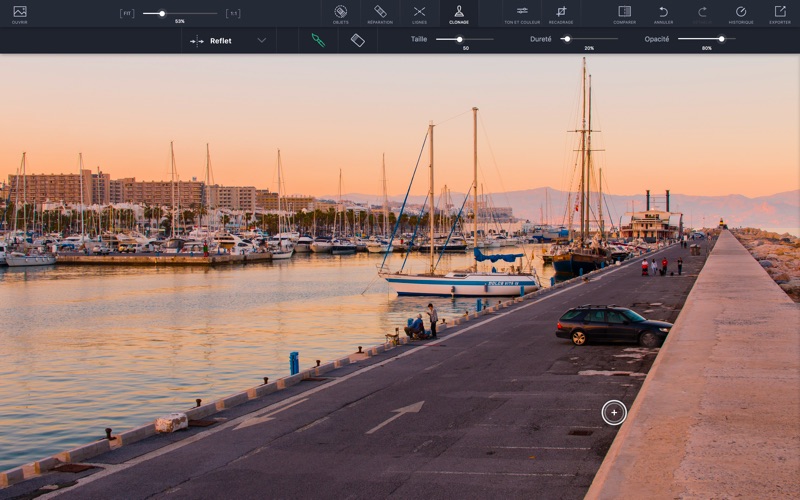Undo the last action with Annuler
This screenshot has width=800, height=500.
[x=663, y=13]
